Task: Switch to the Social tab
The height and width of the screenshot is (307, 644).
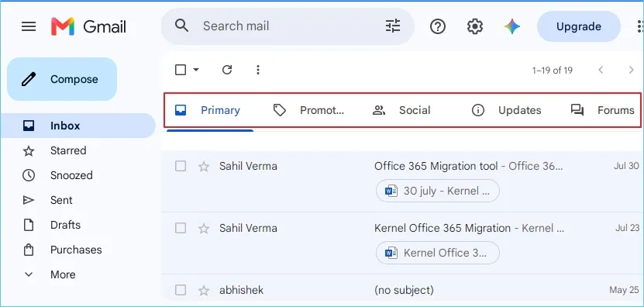Action: point(401,110)
